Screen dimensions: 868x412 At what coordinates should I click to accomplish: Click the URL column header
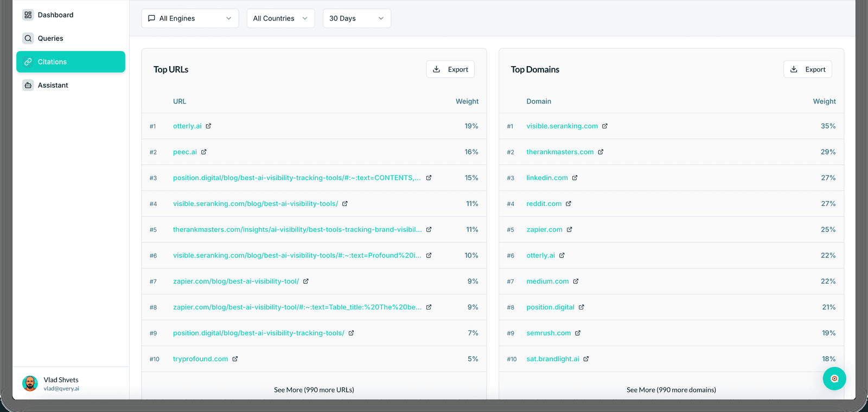click(x=180, y=101)
